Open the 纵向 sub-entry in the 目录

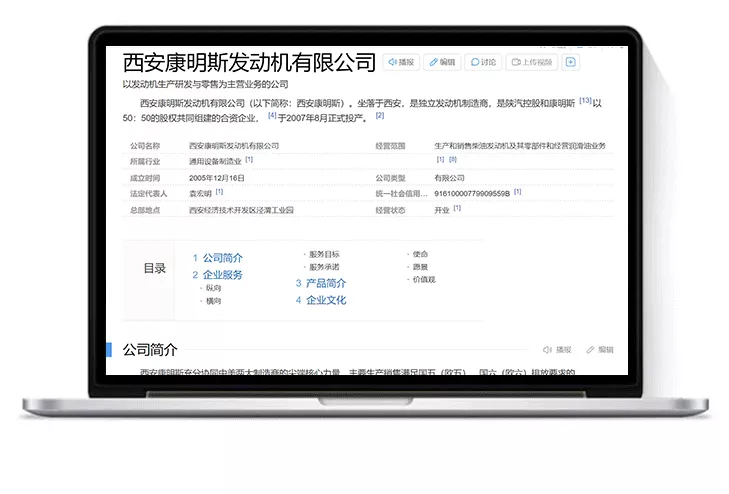(x=213, y=288)
